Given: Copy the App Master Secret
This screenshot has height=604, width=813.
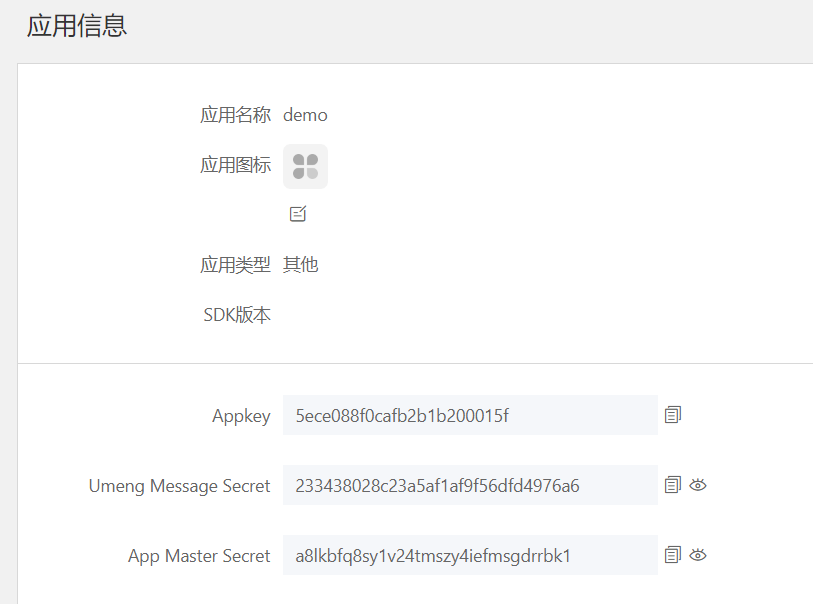Looking at the screenshot, I should coord(672,555).
